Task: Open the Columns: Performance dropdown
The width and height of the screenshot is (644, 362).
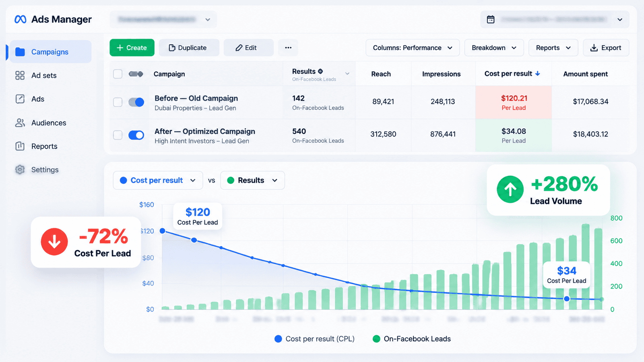Action: pos(413,47)
